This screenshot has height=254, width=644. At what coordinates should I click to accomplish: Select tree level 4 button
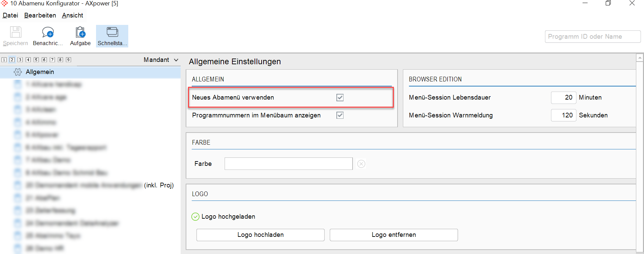point(28,60)
